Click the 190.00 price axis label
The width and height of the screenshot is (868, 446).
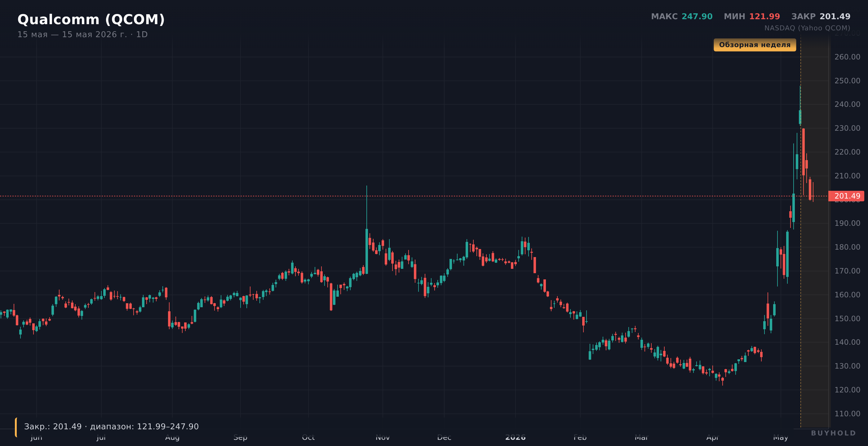tap(847, 223)
